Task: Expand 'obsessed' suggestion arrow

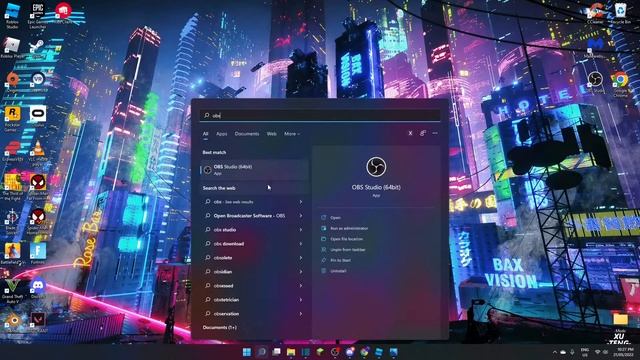Action: [301, 286]
